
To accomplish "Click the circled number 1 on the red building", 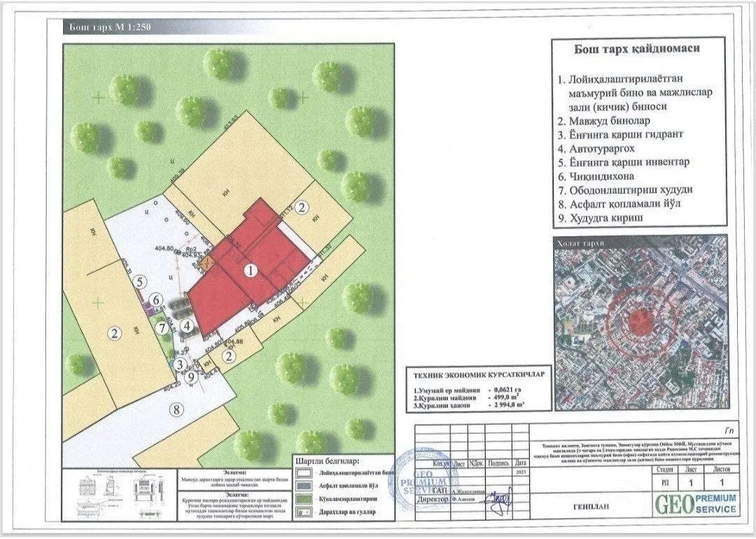I will (250, 270).
